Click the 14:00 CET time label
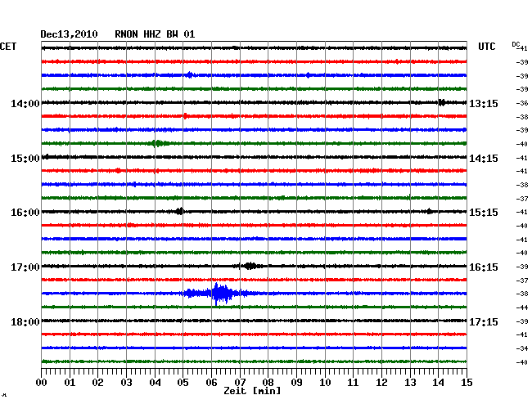Image resolution: width=532 pixels, height=404 pixels. click(25, 103)
